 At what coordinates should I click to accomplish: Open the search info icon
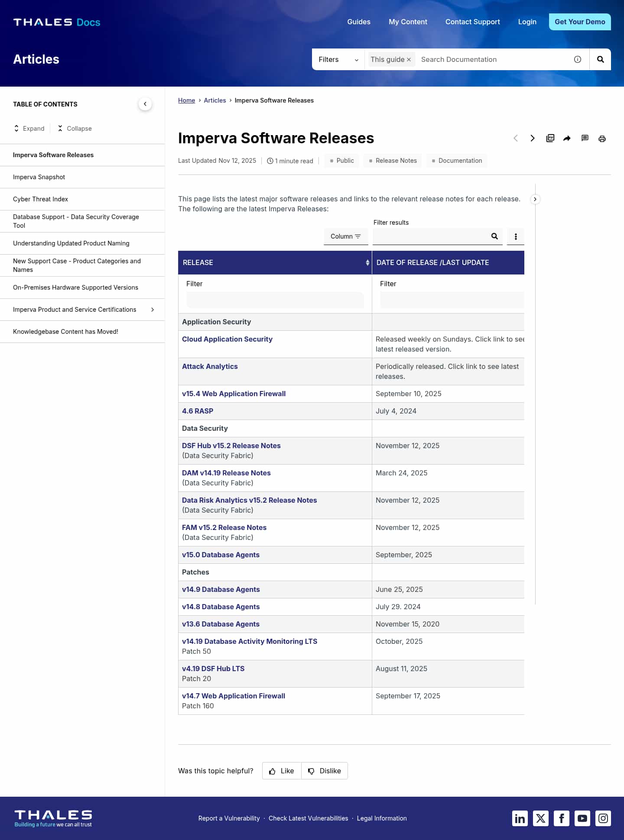point(578,59)
